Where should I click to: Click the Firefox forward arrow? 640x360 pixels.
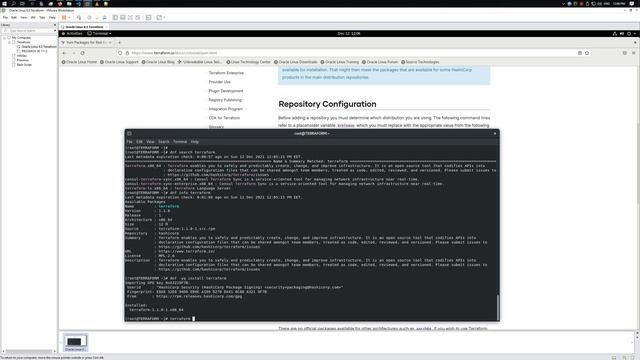point(73,53)
